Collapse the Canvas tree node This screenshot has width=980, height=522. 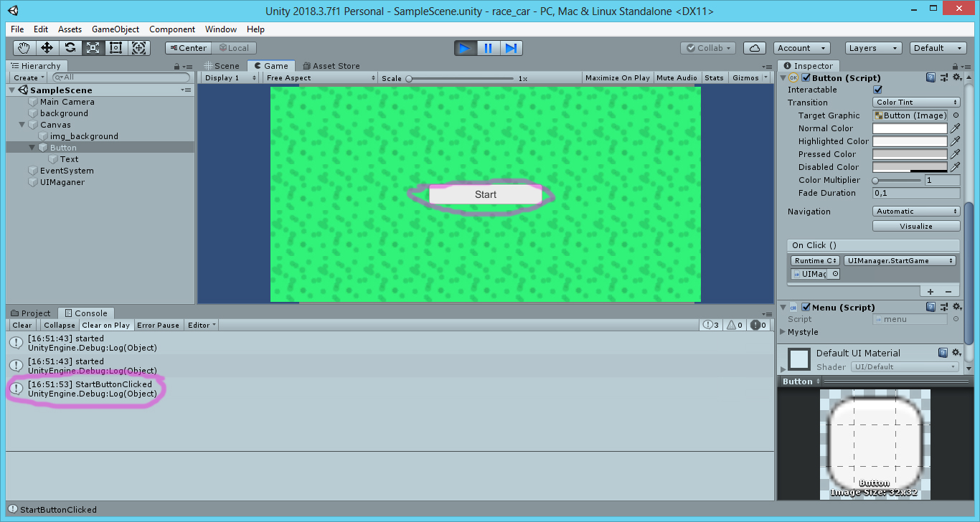[22, 125]
